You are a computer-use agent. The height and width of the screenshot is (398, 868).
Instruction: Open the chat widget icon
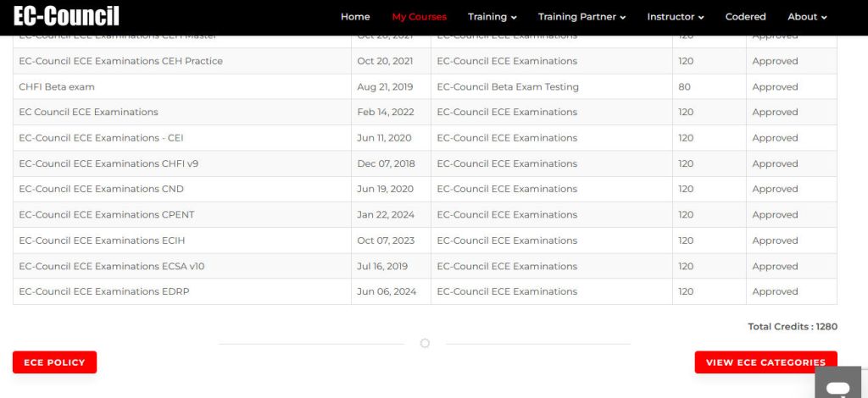[x=837, y=387]
